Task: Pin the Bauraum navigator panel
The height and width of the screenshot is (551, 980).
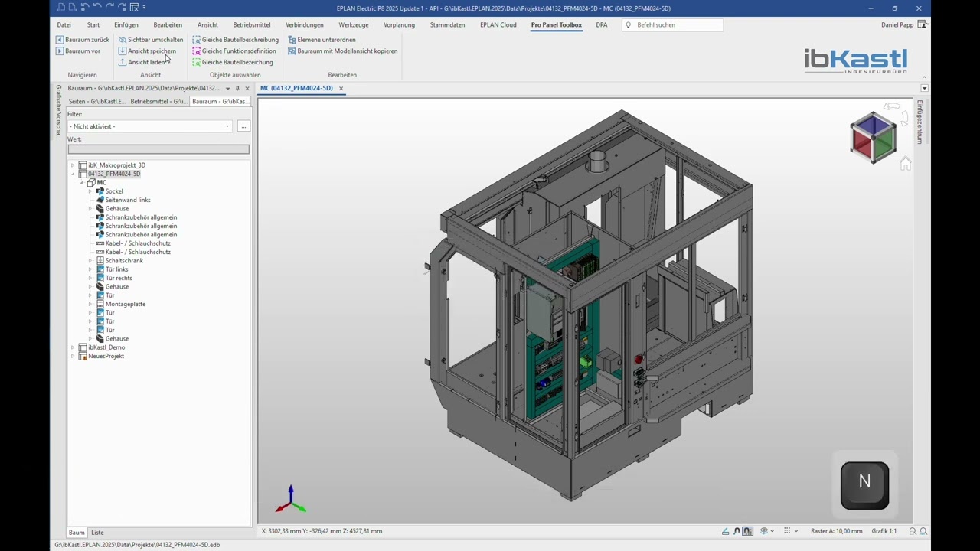Action: 237,88
